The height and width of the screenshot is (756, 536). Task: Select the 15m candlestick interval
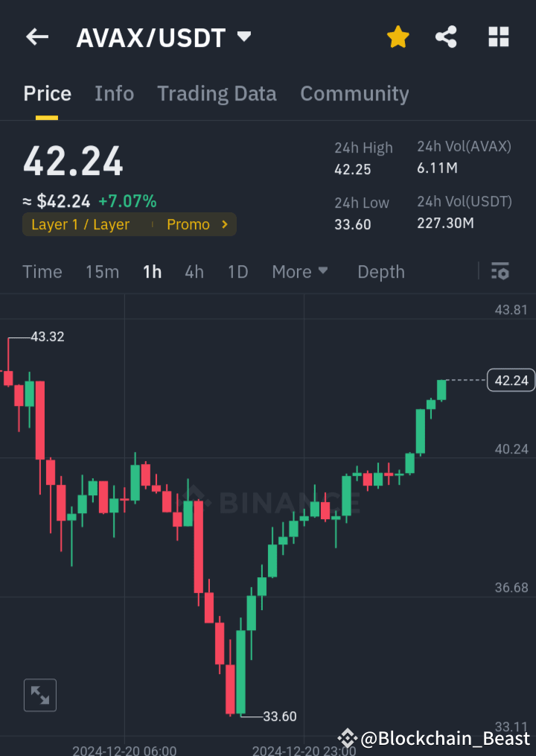102,272
